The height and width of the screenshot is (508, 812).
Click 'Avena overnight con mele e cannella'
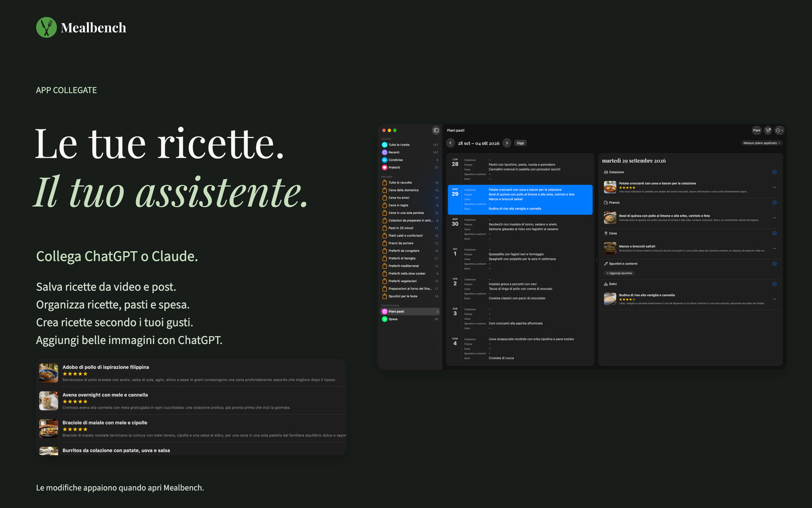105,395
